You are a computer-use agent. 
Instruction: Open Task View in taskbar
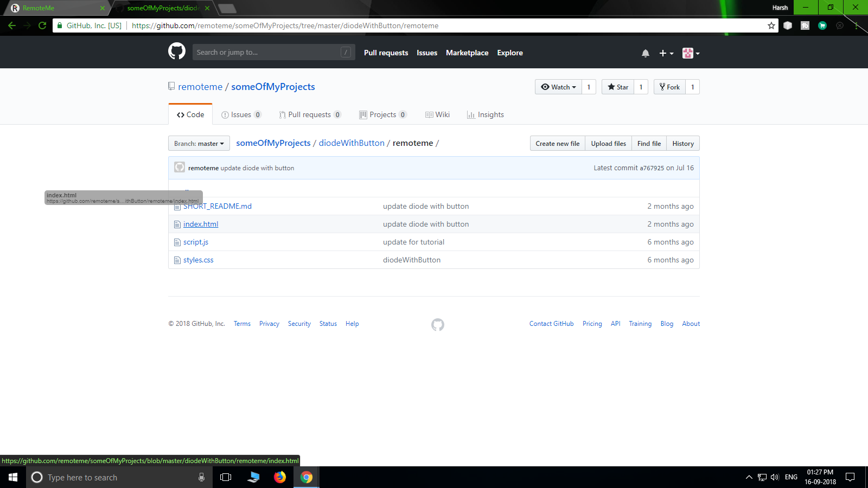pos(226,477)
